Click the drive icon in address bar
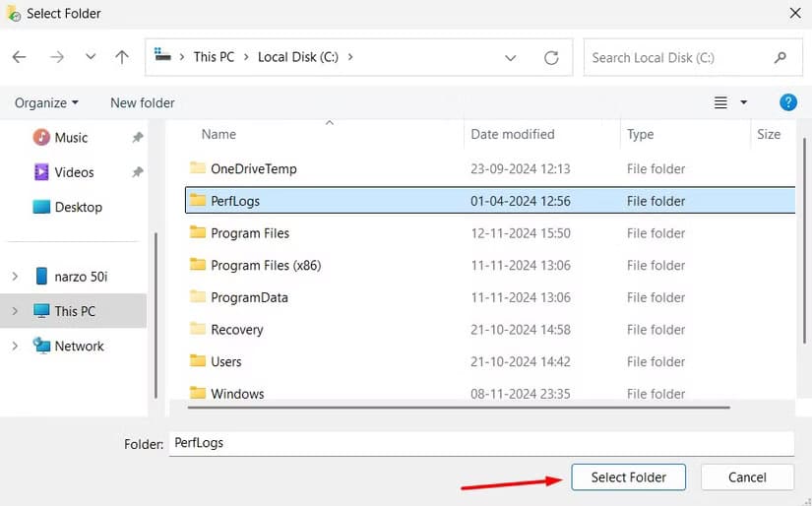 (x=162, y=54)
